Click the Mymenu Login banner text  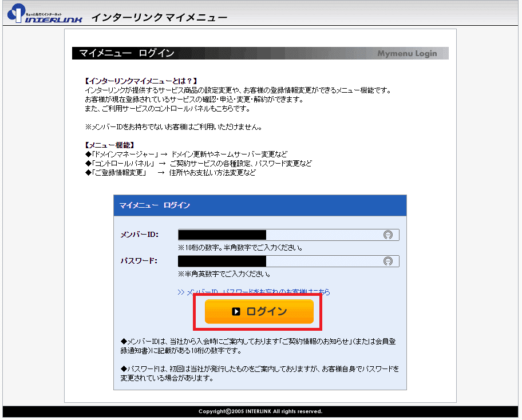(407, 54)
